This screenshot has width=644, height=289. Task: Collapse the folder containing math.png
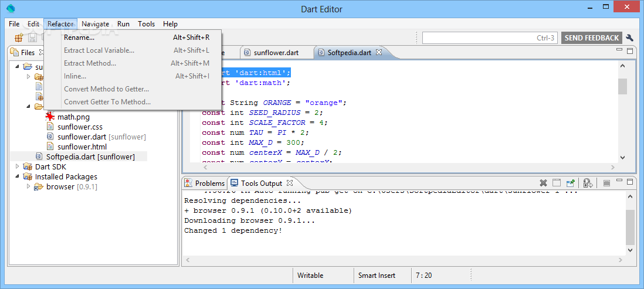tap(28, 106)
